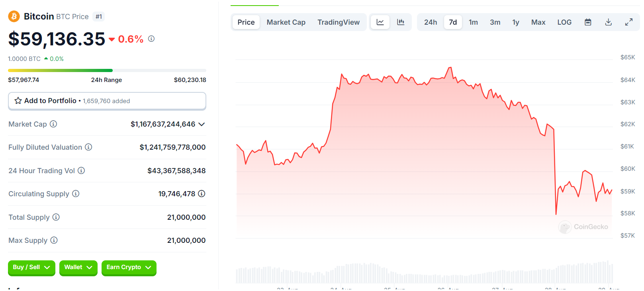Open the price change info icon beside 0.6%

[151, 39]
